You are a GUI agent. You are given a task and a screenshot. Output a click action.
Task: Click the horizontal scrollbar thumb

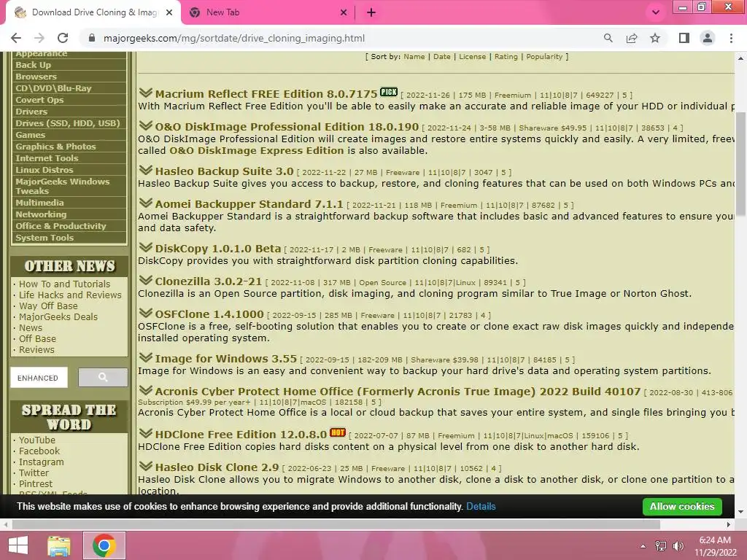[x=336, y=524]
